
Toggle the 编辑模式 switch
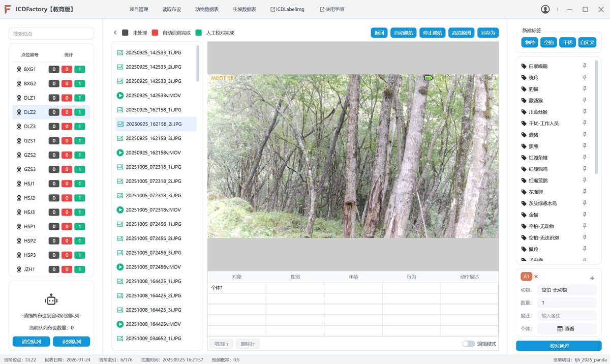pyautogui.click(x=468, y=344)
